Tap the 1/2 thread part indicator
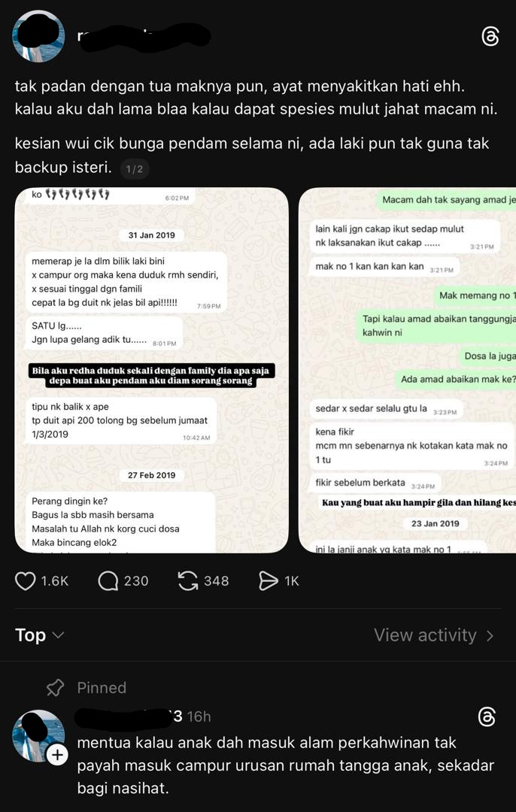The image size is (516, 812). click(x=134, y=169)
